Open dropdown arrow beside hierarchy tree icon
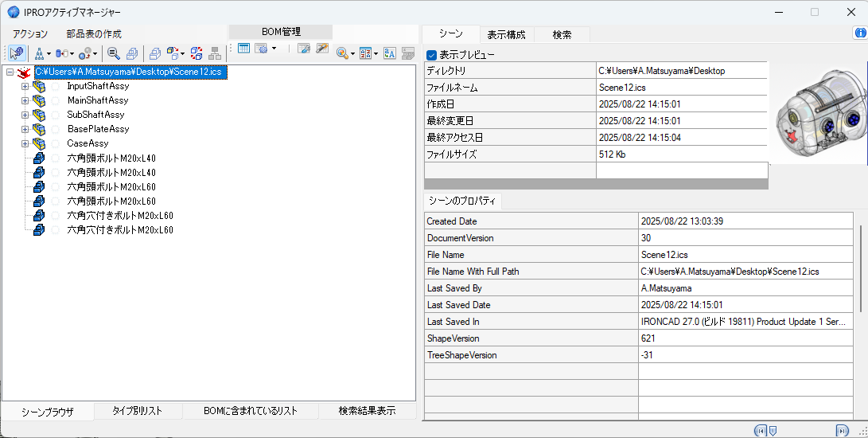The image size is (868, 438). click(49, 54)
